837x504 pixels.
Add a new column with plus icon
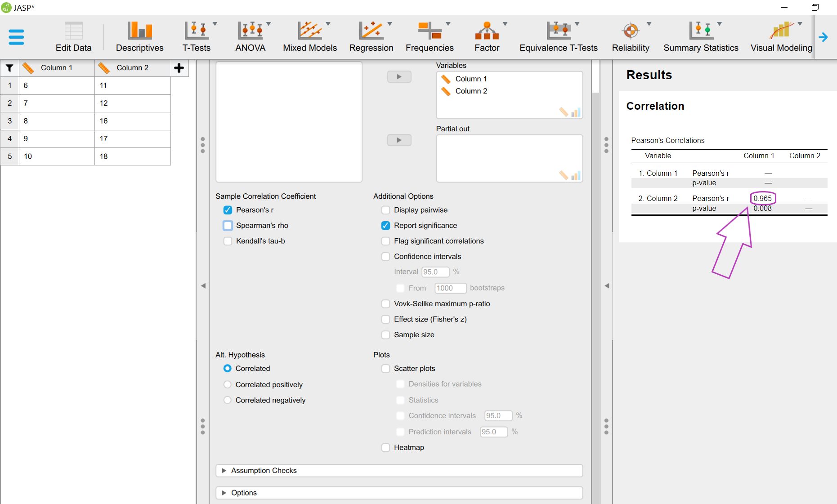(179, 68)
